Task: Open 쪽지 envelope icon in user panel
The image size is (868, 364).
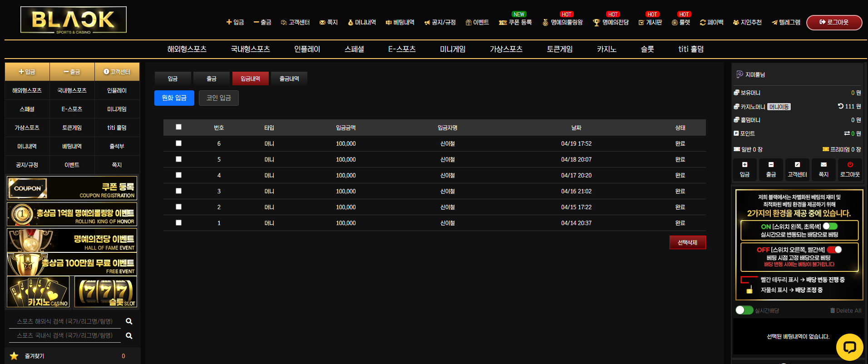Action: 824,165
